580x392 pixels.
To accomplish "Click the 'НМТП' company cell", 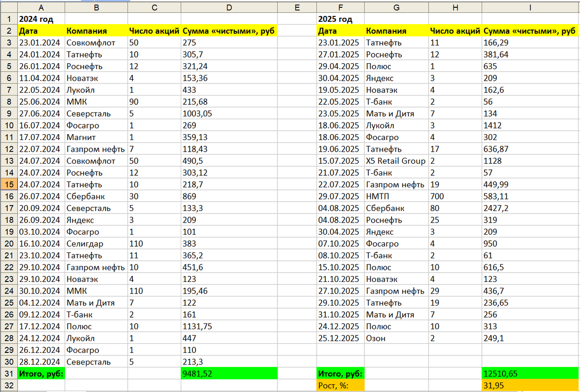I will [396, 196].
